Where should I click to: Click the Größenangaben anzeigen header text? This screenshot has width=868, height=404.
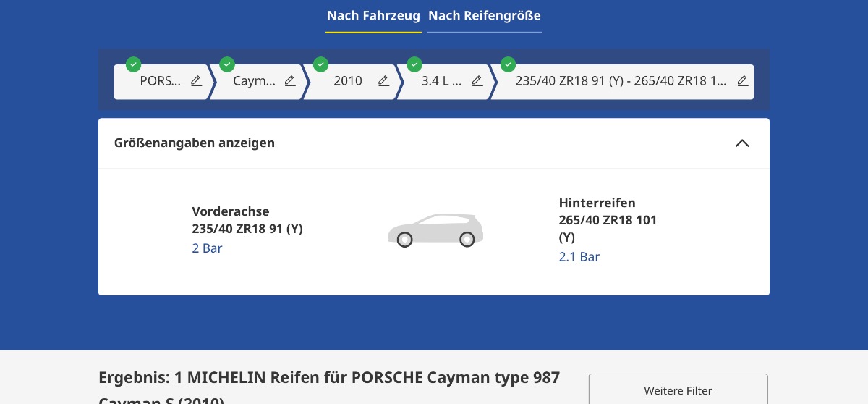(195, 143)
